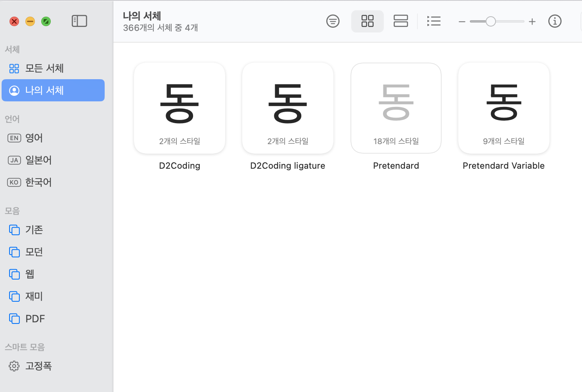Image resolution: width=582 pixels, height=392 pixels.
Task: Switch to list view
Action: point(434,21)
